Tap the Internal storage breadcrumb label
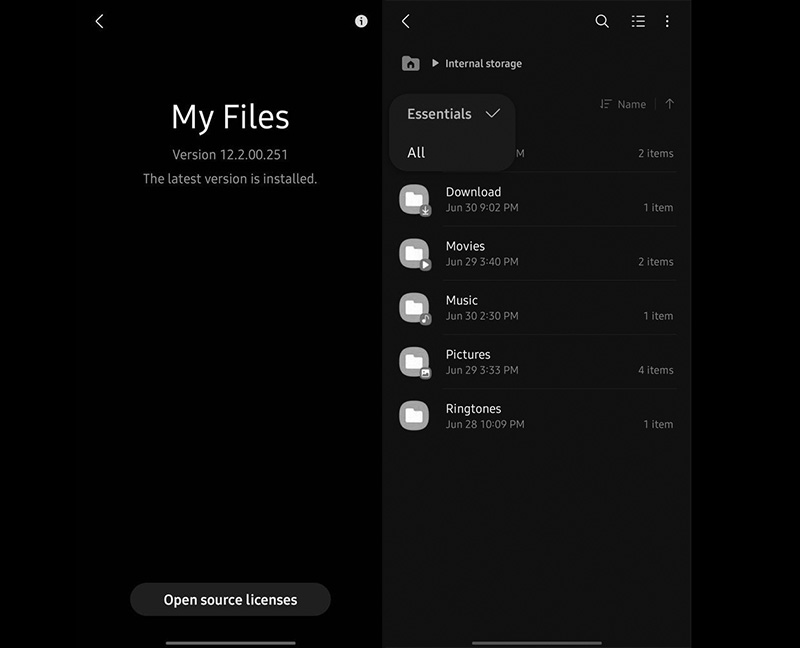 [483, 64]
